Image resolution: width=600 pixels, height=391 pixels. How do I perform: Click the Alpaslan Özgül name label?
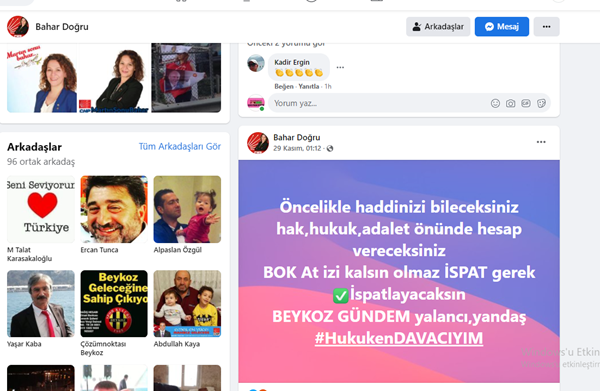tap(178, 250)
